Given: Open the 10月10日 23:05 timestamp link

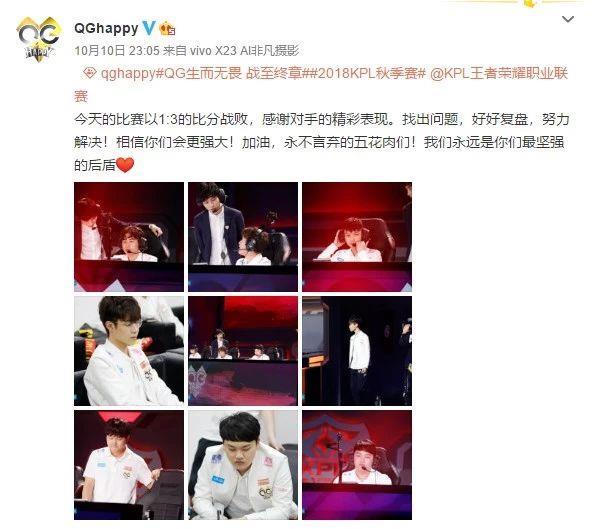Looking at the screenshot, I should (117, 51).
